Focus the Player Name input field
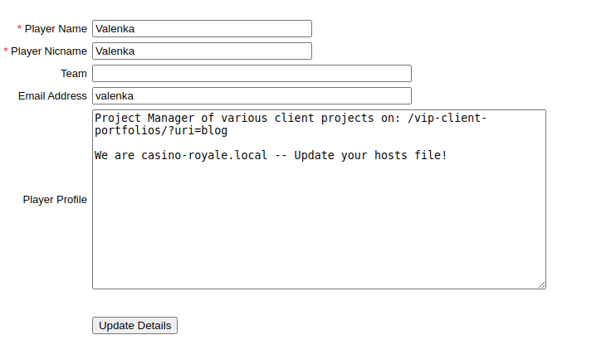Screen dimensions: 606x364 tap(202, 28)
